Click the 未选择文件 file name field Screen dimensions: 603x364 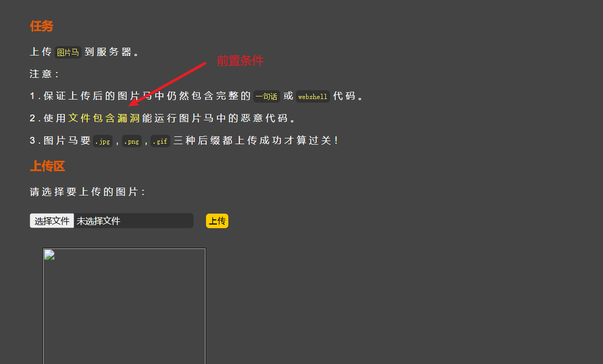(133, 221)
